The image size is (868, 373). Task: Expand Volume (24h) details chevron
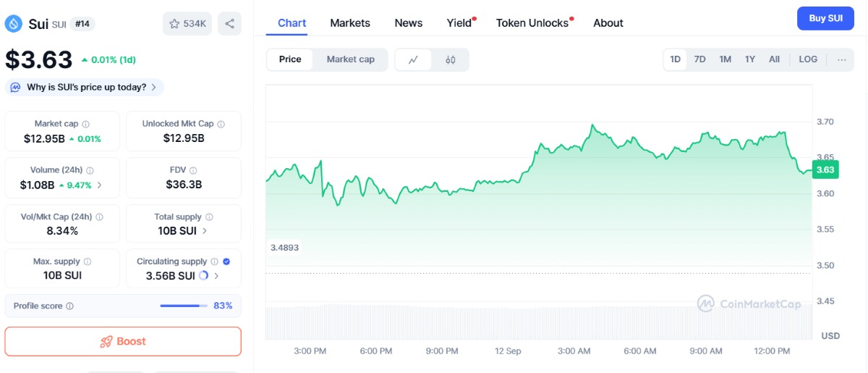coord(99,185)
